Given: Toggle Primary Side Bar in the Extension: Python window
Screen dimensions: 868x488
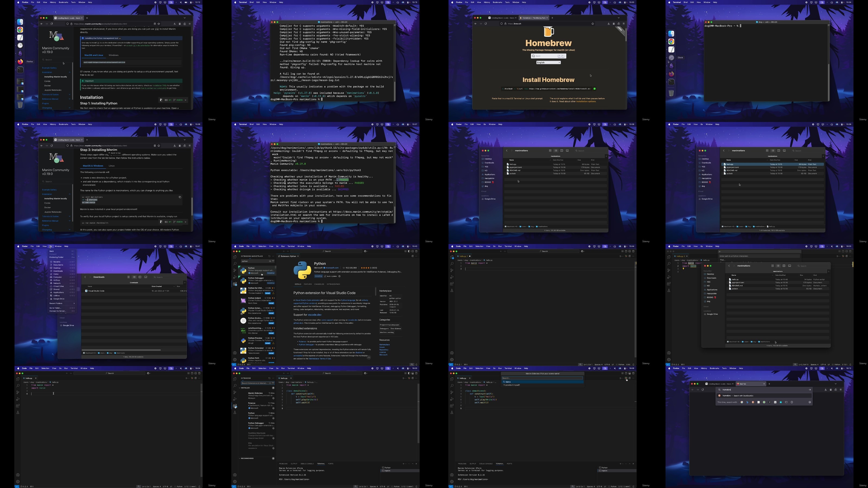Looking at the screenshot, I should coord(409,251).
